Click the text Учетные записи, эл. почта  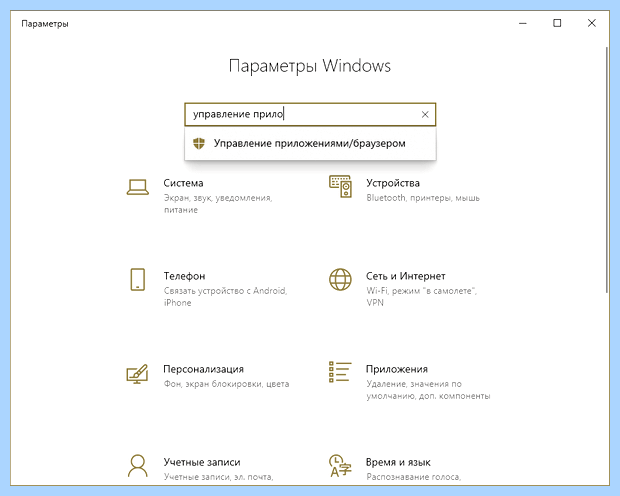pyautogui.click(x=218, y=477)
